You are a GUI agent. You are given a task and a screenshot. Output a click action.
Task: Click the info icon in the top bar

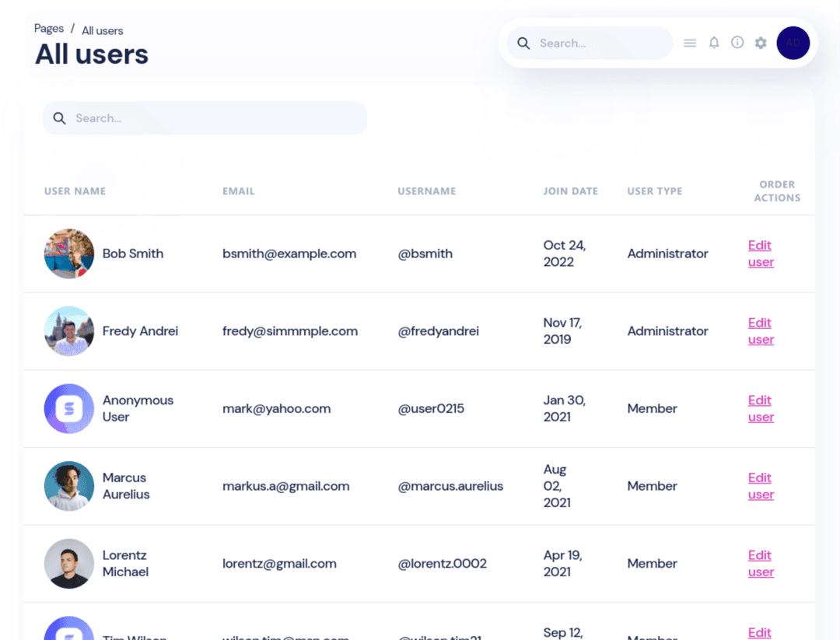click(x=737, y=43)
